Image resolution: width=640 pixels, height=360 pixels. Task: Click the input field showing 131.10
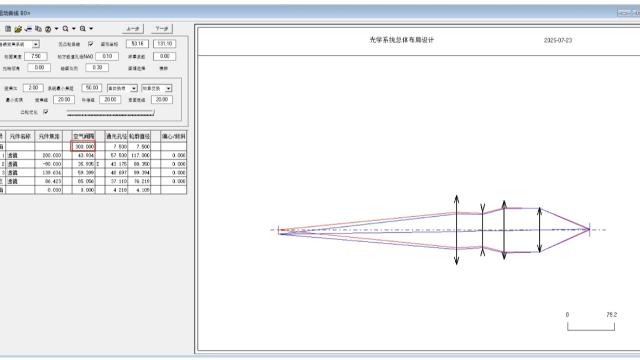click(x=164, y=44)
